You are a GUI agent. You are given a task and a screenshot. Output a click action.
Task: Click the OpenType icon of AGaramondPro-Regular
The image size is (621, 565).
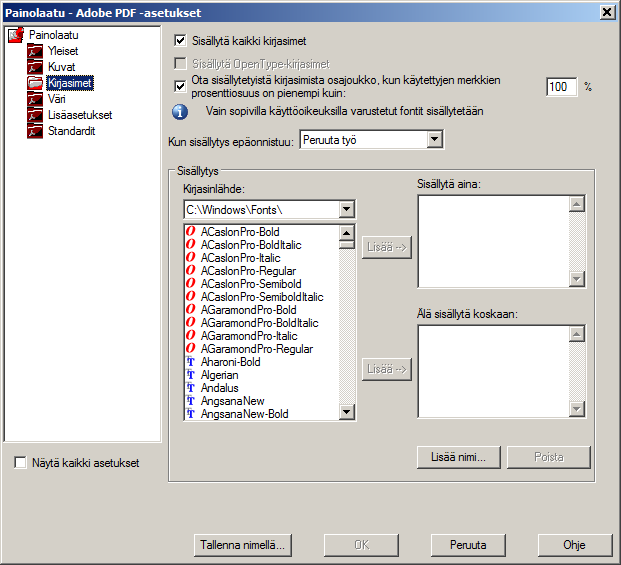click(190, 349)
